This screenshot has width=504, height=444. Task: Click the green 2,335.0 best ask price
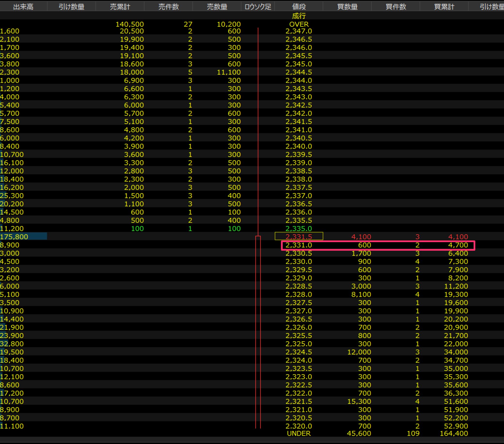pyautogui.click(x=299, y=228)
